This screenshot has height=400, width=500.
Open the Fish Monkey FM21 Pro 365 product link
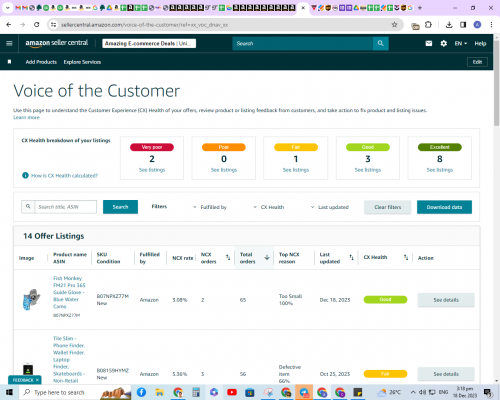coord(69,292)
